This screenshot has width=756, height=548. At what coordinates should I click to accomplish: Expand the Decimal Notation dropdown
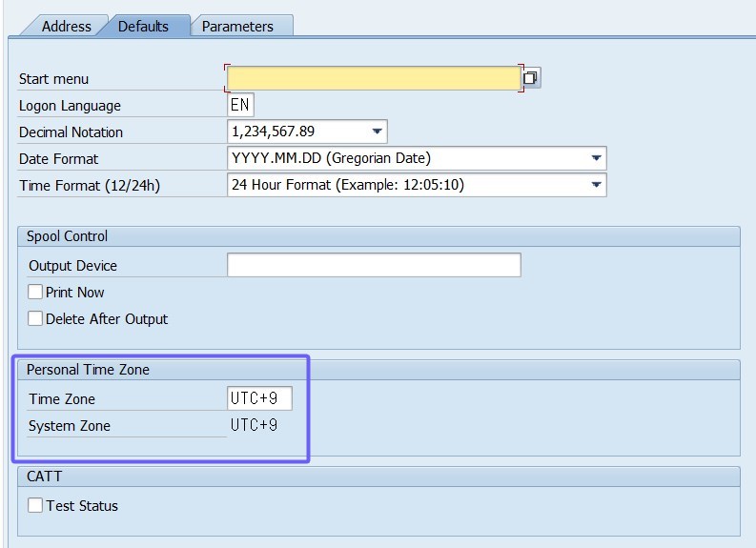click(377, 132)
